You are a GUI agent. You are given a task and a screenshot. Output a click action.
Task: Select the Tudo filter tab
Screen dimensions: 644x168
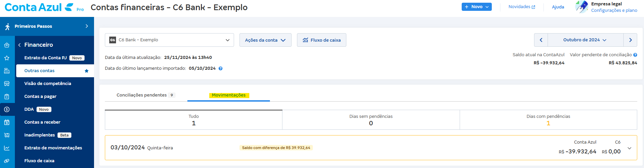tap(193, 120)
